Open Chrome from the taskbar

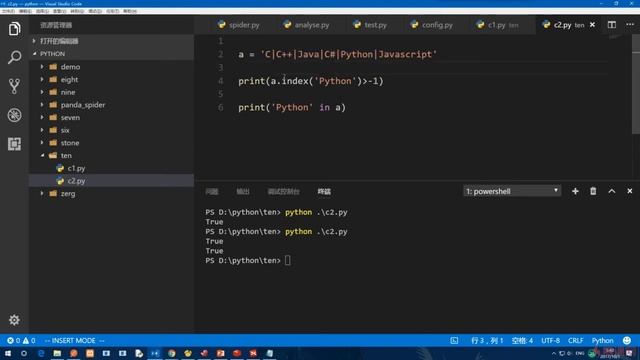pyautogui.click(x=171, y=353)
